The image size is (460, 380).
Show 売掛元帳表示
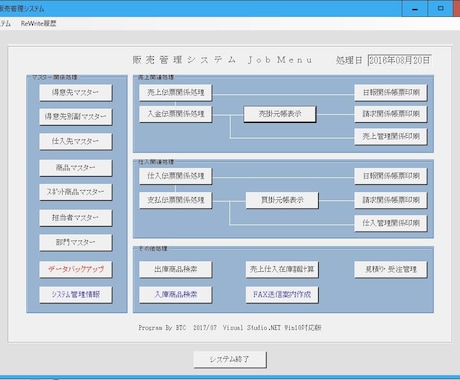pyautogui.click(x=280, y=114)
